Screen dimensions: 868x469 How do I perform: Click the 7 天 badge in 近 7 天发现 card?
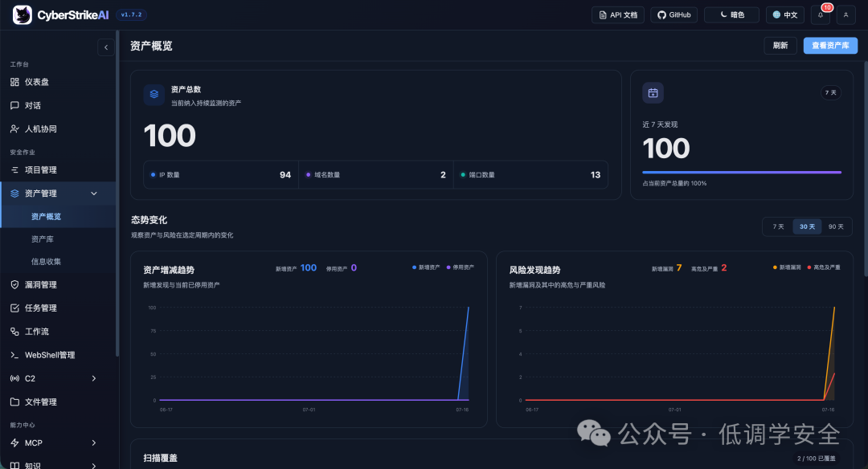[830, 93]
